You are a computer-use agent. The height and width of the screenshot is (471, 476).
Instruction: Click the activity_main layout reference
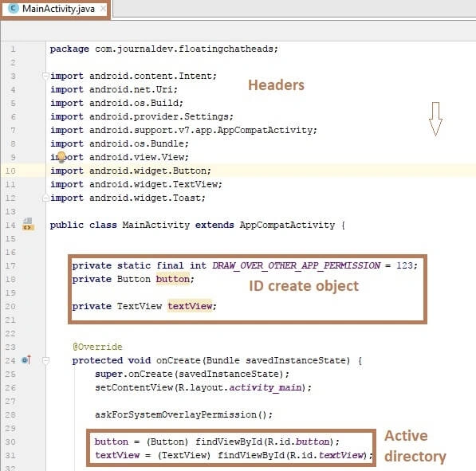pyautogui.click(x=265, y=388)
